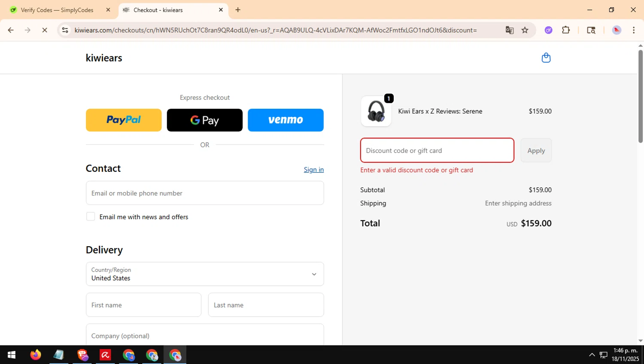This screenshot has width=644, height=364.
Task: Open the clock and date panel
Action: pyautogui.click(x=625, y=355)
